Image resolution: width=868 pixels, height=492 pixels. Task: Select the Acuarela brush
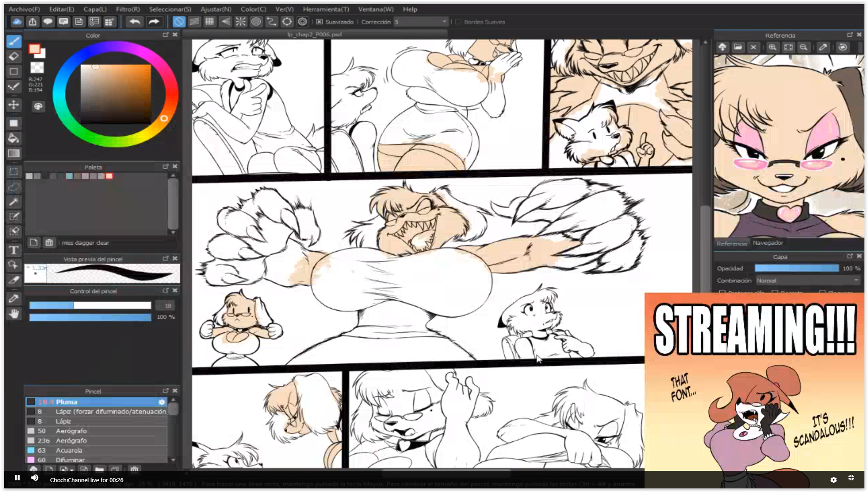(69, 450)
